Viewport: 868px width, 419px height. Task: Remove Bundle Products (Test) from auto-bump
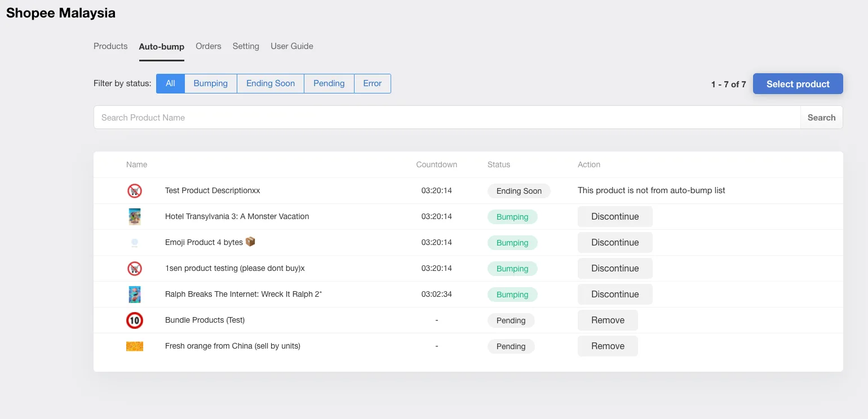pyautogui.click(x=608, y=320)
